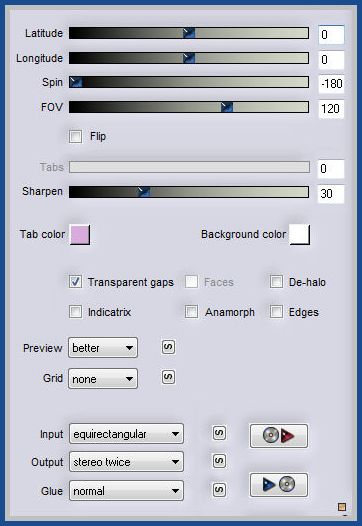Expand the Input projection dropdown
The image size is (362, 526).
(x=126, y=434)
